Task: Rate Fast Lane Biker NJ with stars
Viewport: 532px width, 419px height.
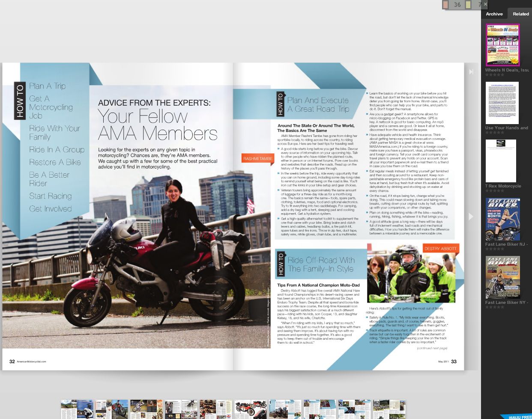Action: click(x=494, y=249)
